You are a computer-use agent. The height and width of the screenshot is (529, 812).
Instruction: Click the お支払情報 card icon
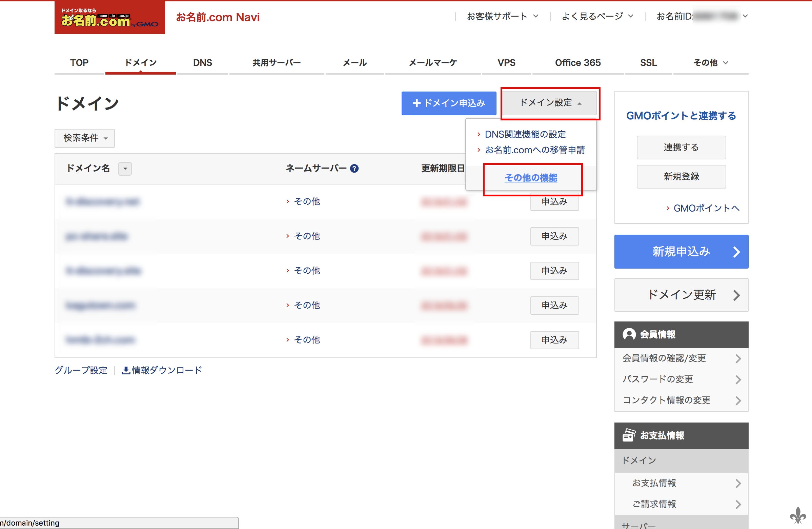coord(629,435)
